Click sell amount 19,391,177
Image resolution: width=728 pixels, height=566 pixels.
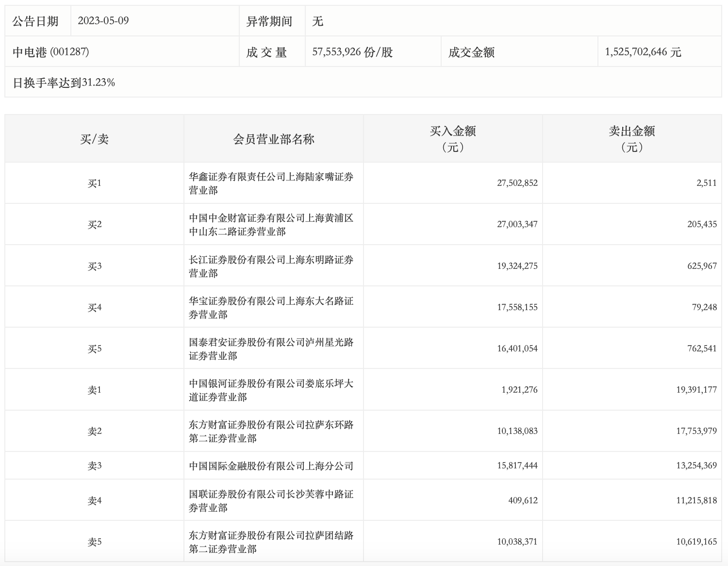point(696,390)
